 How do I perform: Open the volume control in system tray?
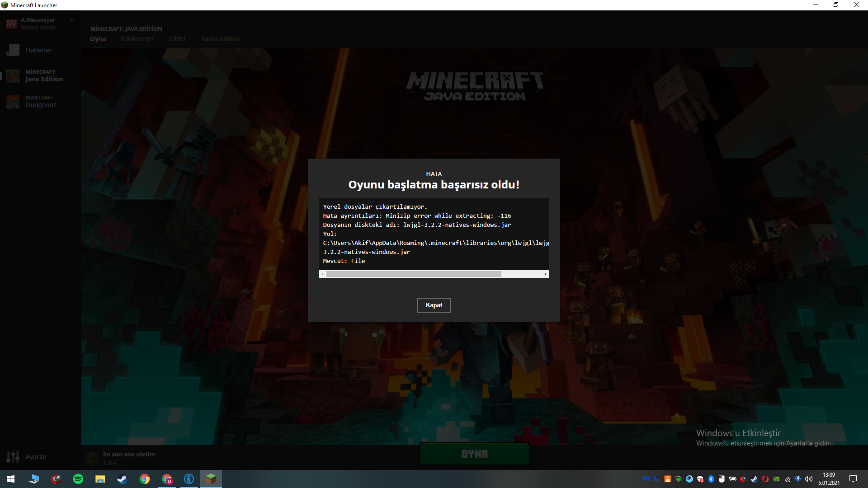click(809, 479)
